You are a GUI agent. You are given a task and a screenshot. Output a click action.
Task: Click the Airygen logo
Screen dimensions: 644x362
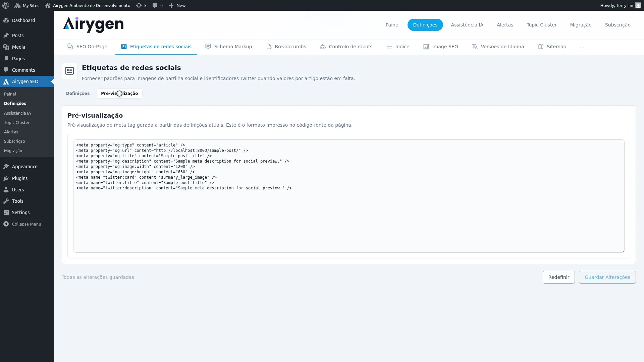click(93, 25)
